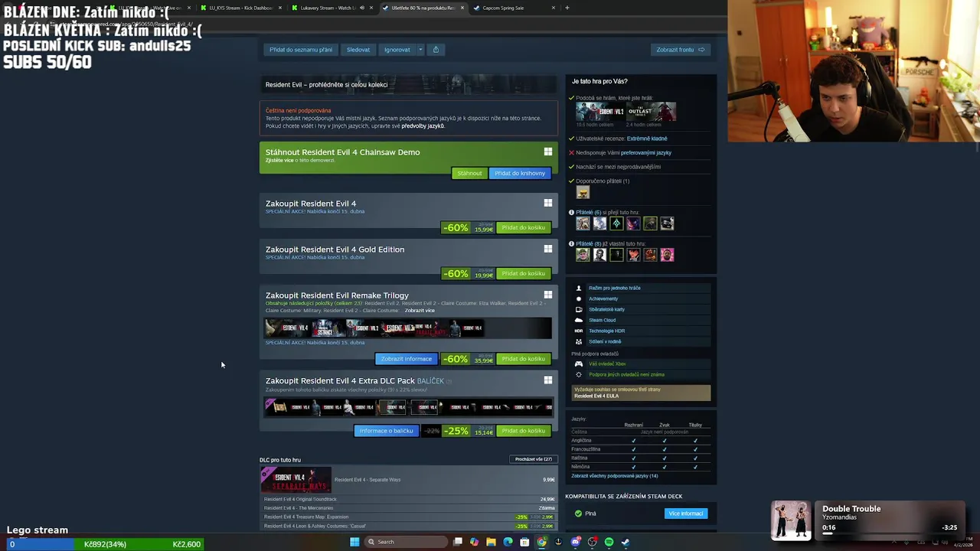Add Resident Evil 4 Gold Edition to cart
This screenshot has height=551, width=980.
(x=524, y=273)
